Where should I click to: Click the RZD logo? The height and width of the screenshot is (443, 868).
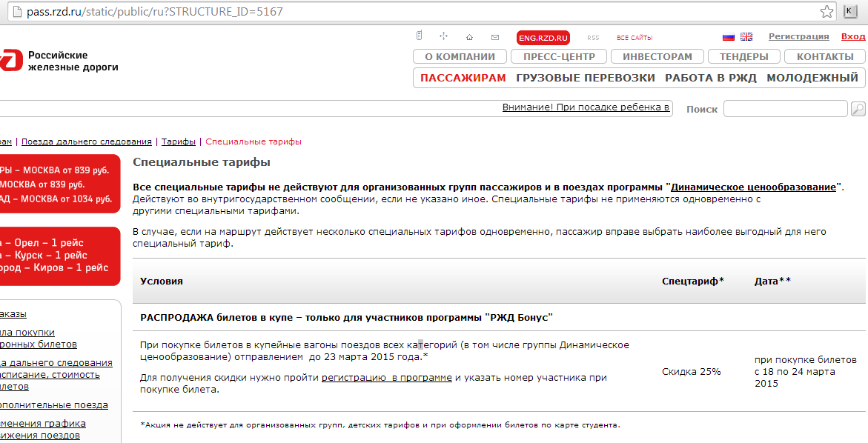pos(9,61)
